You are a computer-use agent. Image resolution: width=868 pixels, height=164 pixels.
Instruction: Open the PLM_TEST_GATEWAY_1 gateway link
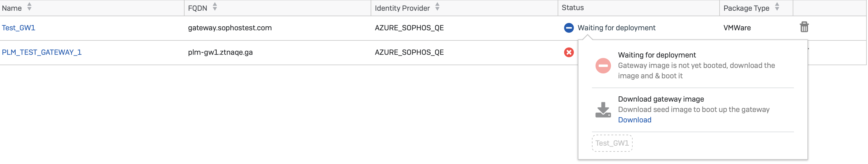click(41, 52)
